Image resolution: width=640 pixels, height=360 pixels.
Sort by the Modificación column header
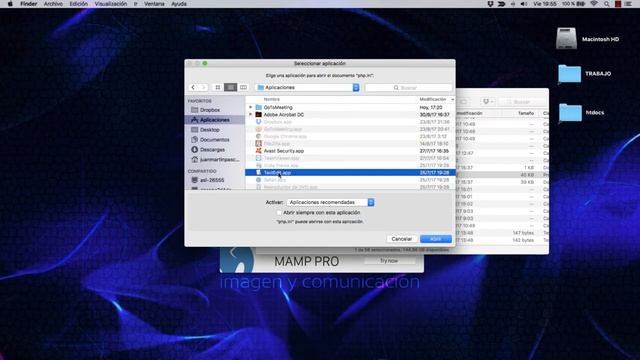click(x=433, y=99)
